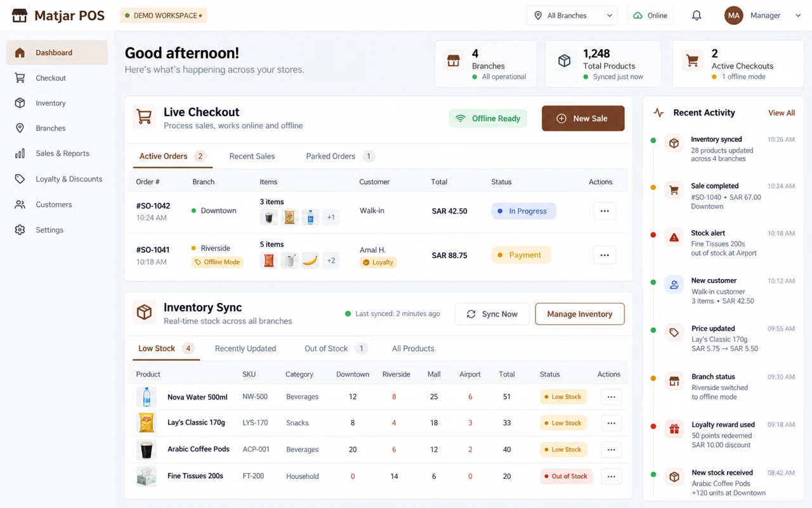This screenshot has width=812, height=508.
Task: Open actions menu for order #SO-1041
Action: [x=605, y=255]
